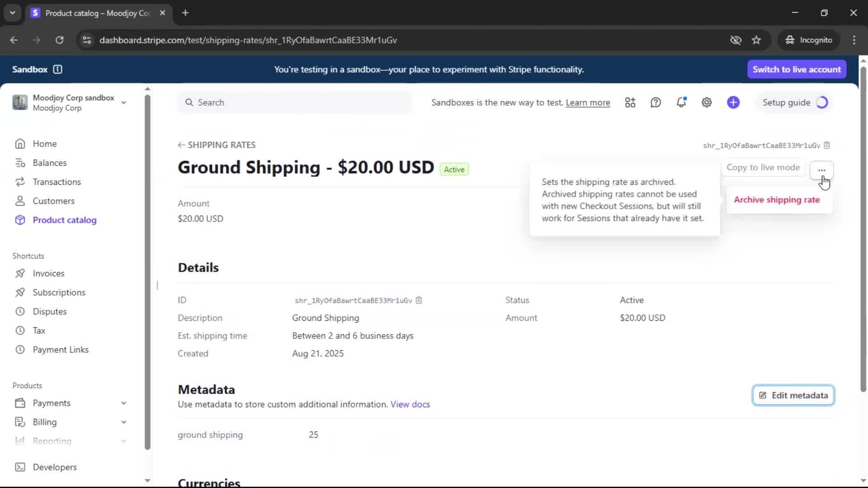Click the Edit metadata button
Image resolution: width=868 pixels, height=488 pixels.
tap(793, 395)
